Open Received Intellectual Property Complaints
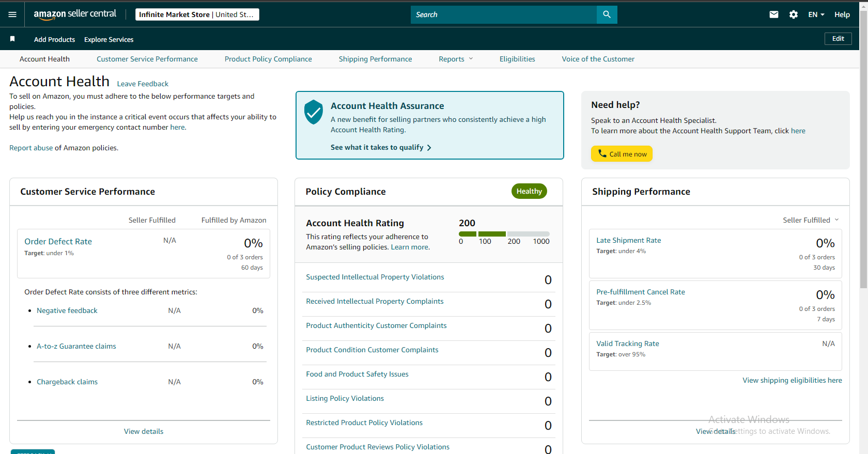868x454 pixels. click(x=375, y=301)
